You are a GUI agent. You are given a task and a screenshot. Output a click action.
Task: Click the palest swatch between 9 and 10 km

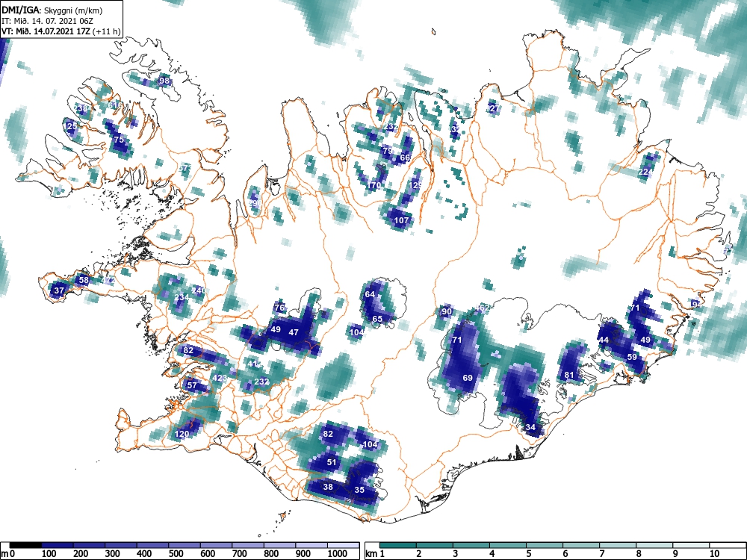[691, 545]
